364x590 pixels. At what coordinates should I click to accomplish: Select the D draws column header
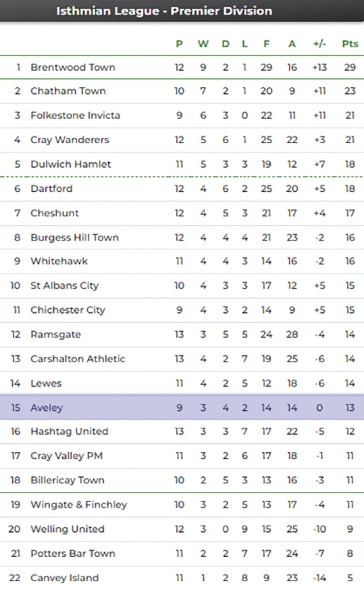pos(226,44)
